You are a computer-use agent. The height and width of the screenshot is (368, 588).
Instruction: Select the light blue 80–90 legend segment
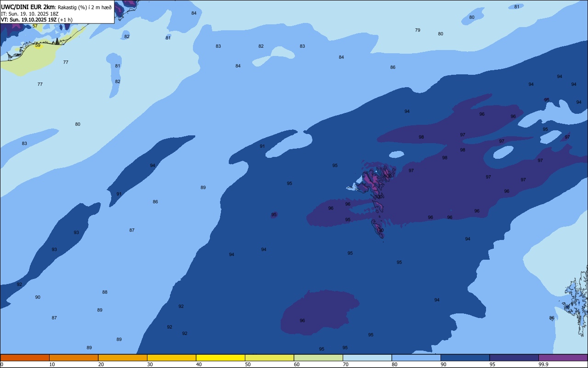[416, 357]
